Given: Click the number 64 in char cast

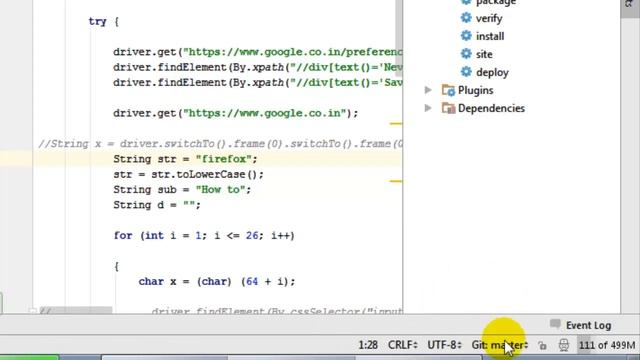Looking at the screenshot, I should [252, 281].
